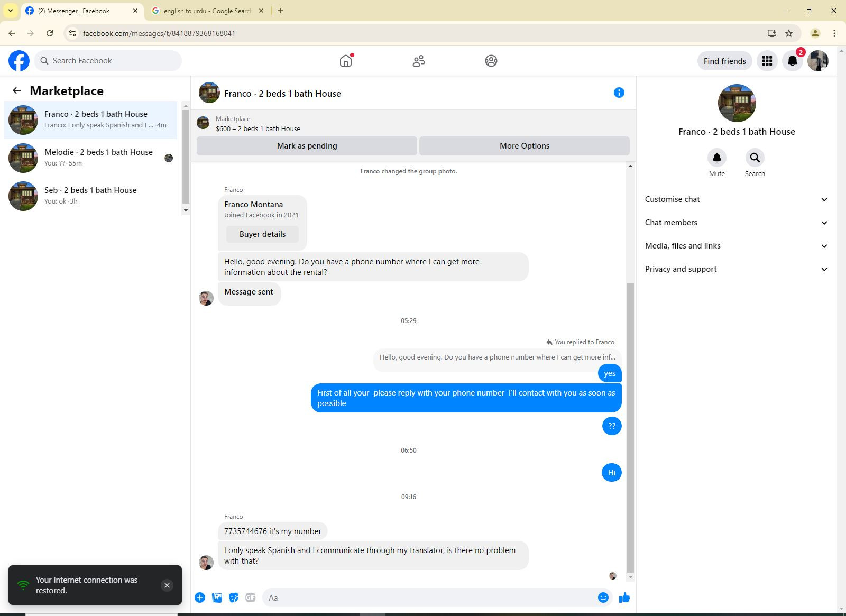
Task: Go back with the browser back arrow
Action: pos(12,33)
